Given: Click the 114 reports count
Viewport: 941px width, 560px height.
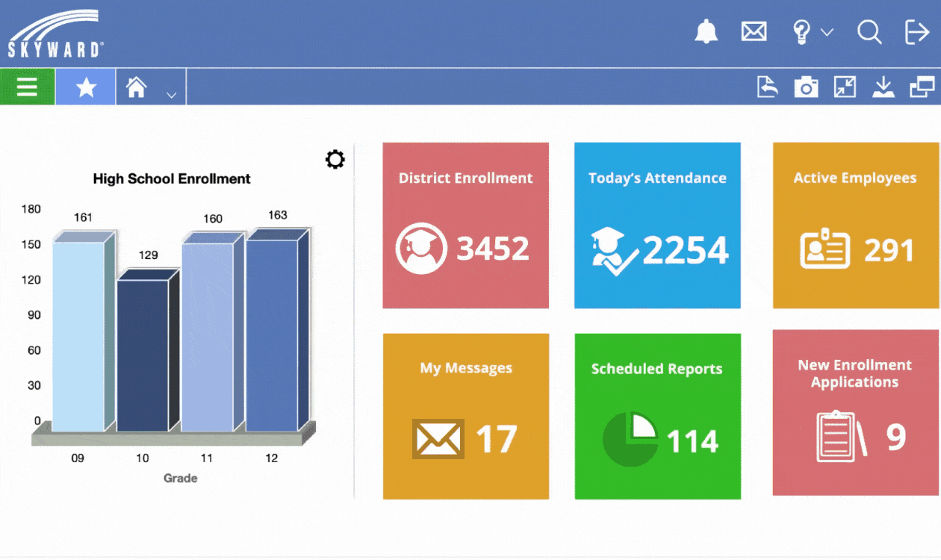Looking at the screenshot, I should coord(692,442).
